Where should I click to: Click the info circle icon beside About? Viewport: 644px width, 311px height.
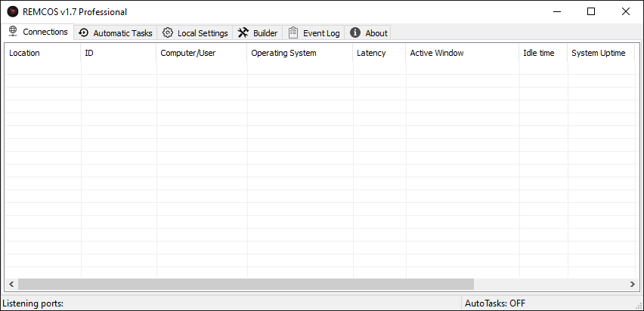click(x=355, y=32)
